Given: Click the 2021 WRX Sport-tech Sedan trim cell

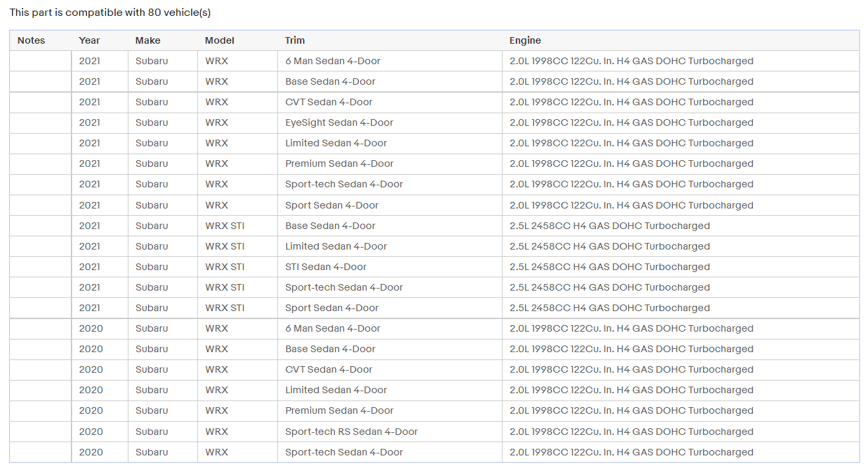Looking at the screenshot, I should click(x=390, y=184).
